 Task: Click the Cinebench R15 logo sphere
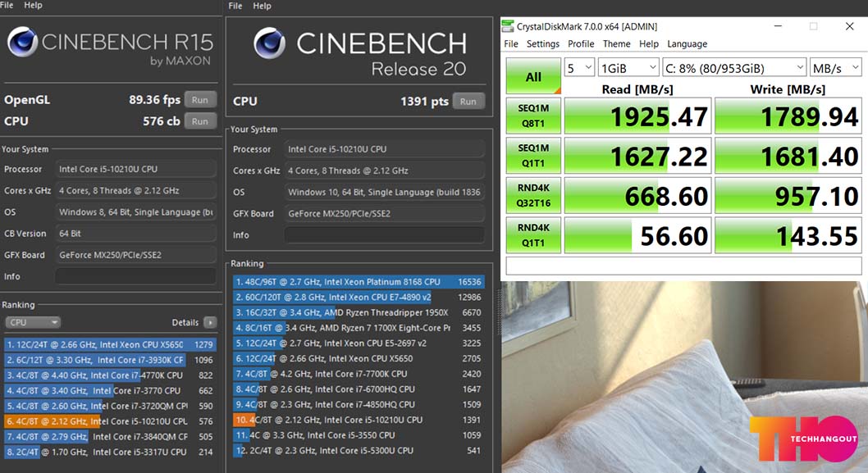pos(22,42)
